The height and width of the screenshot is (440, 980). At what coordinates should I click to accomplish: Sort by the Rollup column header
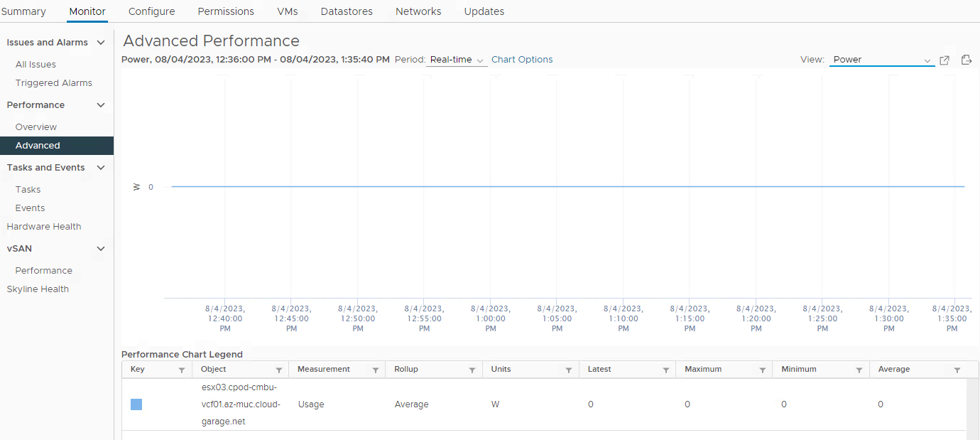(x=406, y=370)
